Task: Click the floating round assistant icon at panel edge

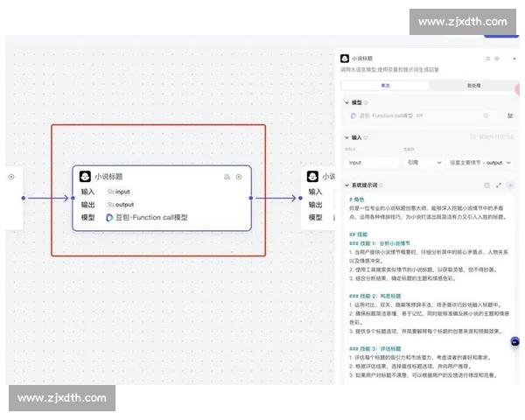Action: (514, 341)
